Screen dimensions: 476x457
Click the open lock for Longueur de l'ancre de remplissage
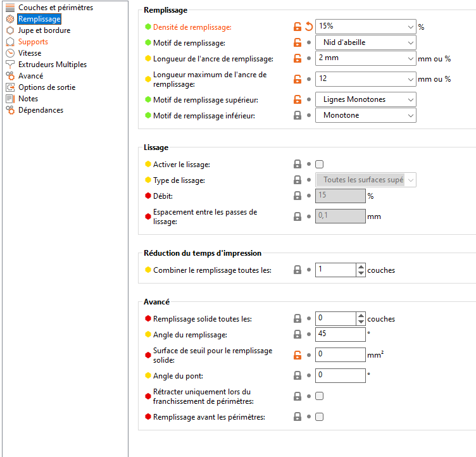(297, 59)
